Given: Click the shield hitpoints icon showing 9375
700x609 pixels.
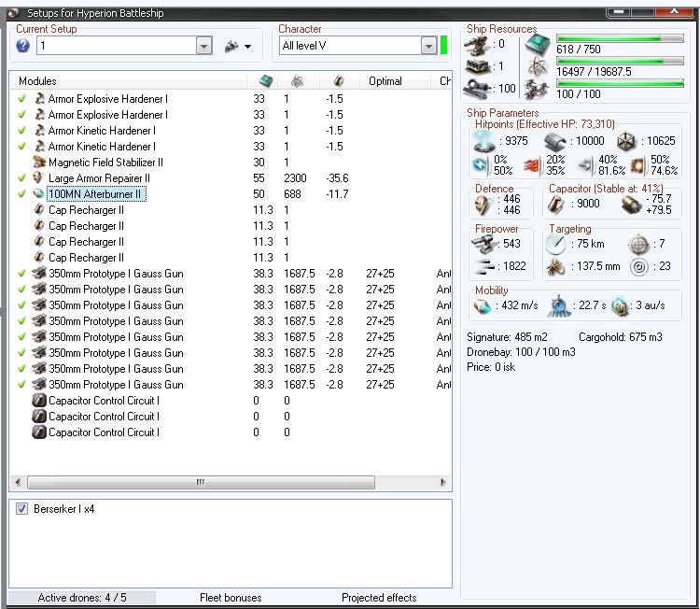Looking at the screenshot, I should [x=483, y=142].
